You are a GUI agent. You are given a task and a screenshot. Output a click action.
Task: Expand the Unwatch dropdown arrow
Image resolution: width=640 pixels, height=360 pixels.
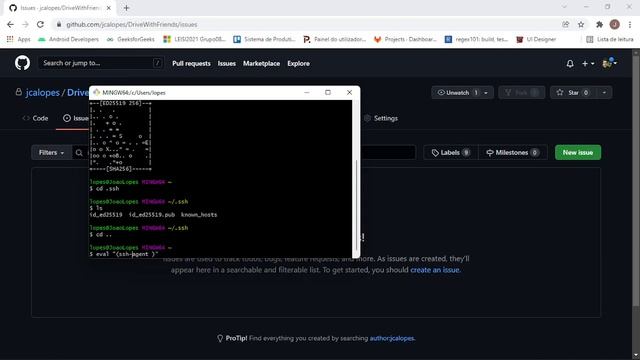(x=486, y=93)
